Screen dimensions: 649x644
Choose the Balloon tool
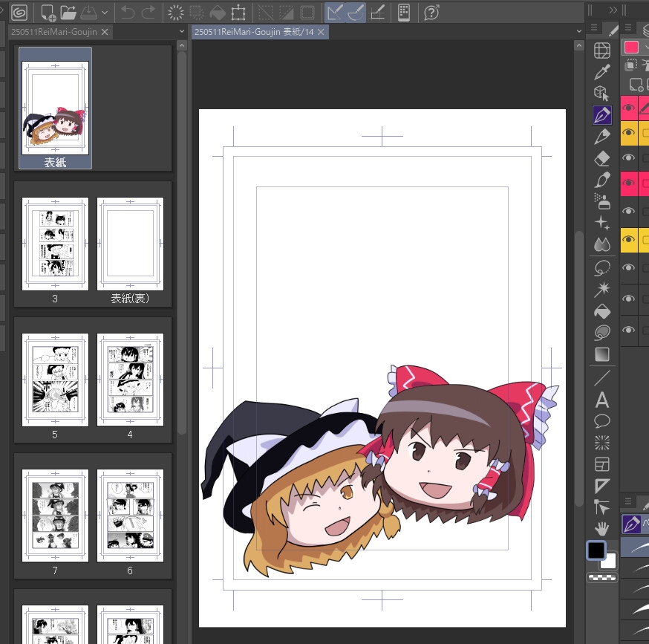tap(602, 421)
